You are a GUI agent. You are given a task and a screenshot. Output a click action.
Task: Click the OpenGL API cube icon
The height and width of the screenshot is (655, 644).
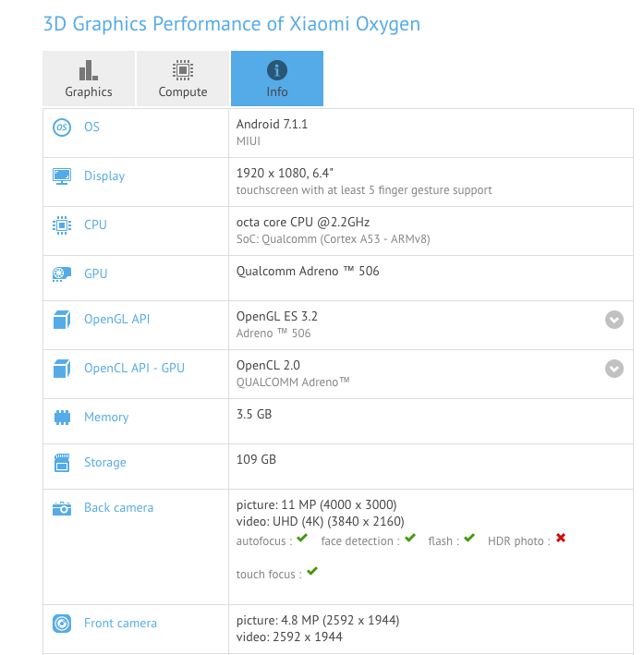(62, 320)
